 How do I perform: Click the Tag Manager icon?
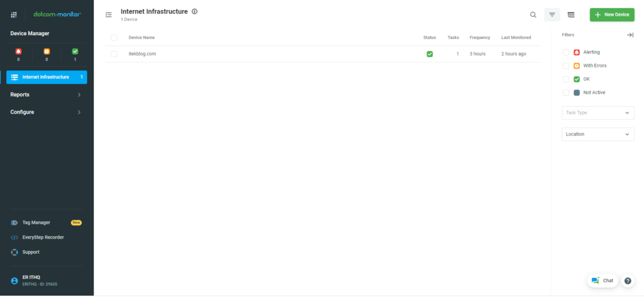14,223
